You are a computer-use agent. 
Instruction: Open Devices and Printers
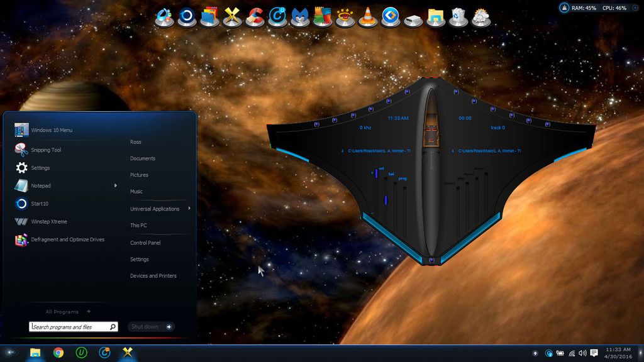[153, 276]
